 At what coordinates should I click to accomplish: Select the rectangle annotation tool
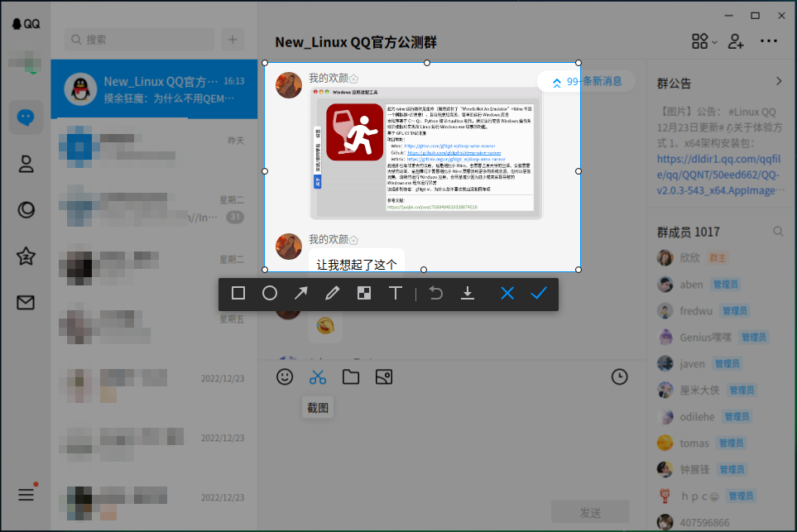coord(238,293)
